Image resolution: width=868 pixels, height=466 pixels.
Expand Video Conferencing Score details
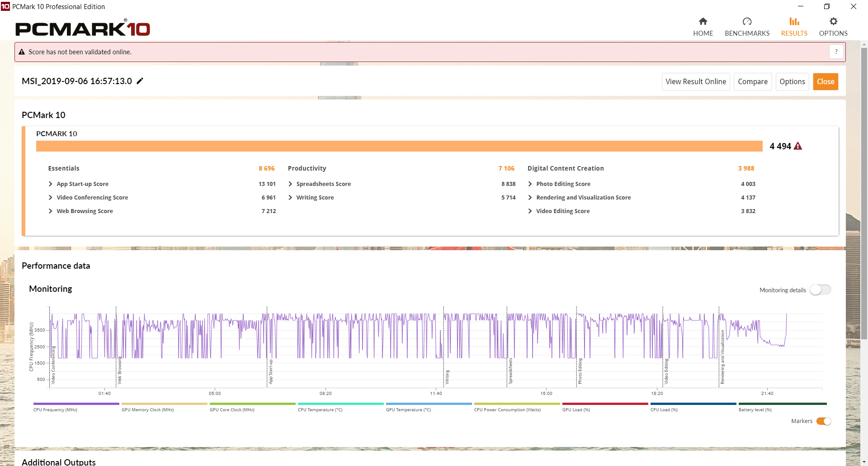pyautogui.click(x=50, y=198)
